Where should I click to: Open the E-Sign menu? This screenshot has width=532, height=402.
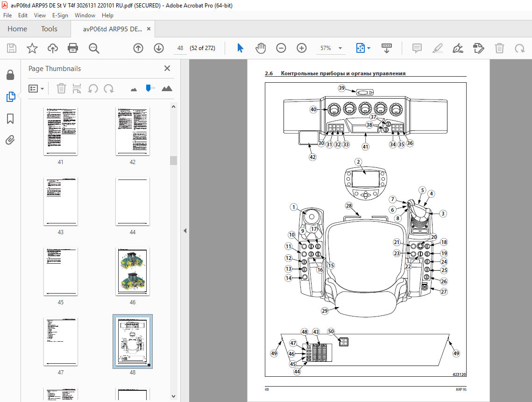(x=60, y=15)
